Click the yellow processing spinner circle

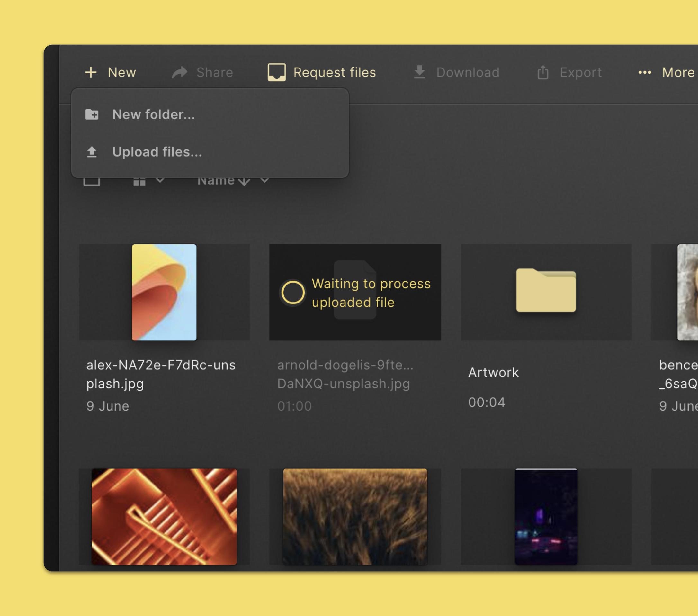coord(293,293)
